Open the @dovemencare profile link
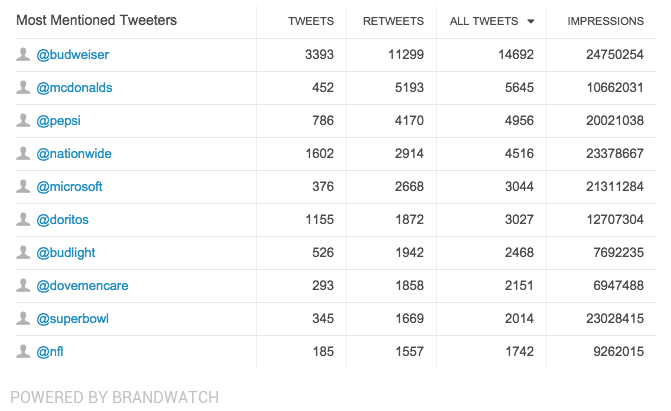 pos(82,286)
